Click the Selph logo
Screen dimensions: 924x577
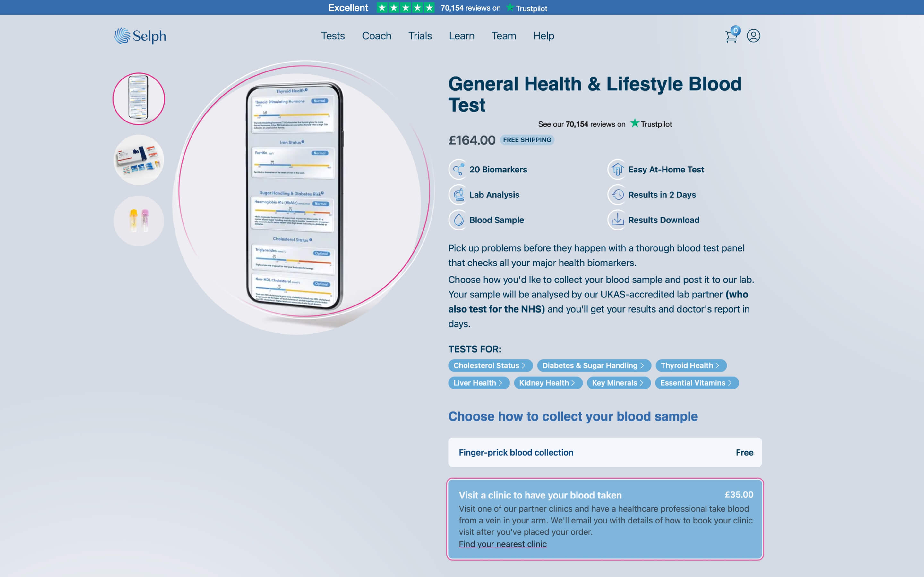coord(140,36)
